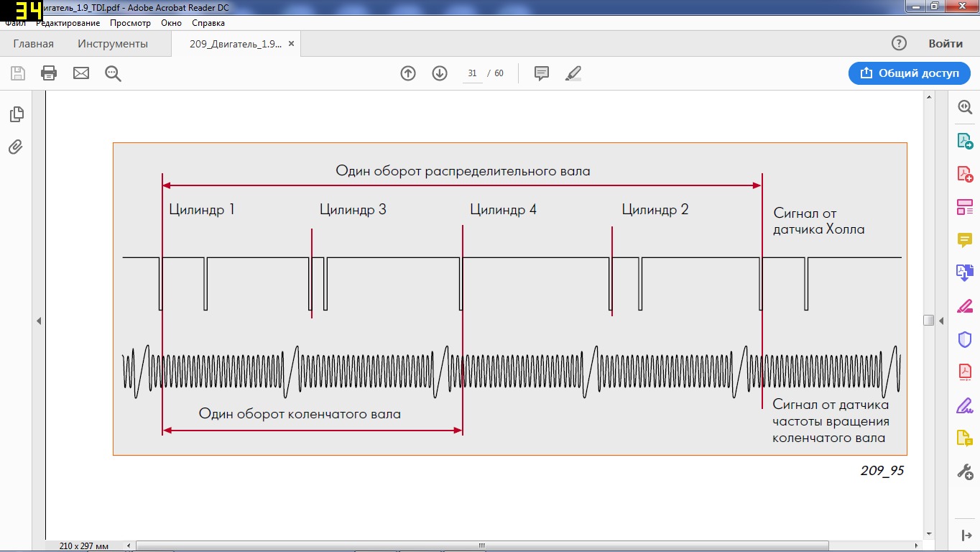Click the Войти sign-in button
Image resolution: width=980 pixels, height=552 pixels.
pyautogui.click(x=945, y=43)
